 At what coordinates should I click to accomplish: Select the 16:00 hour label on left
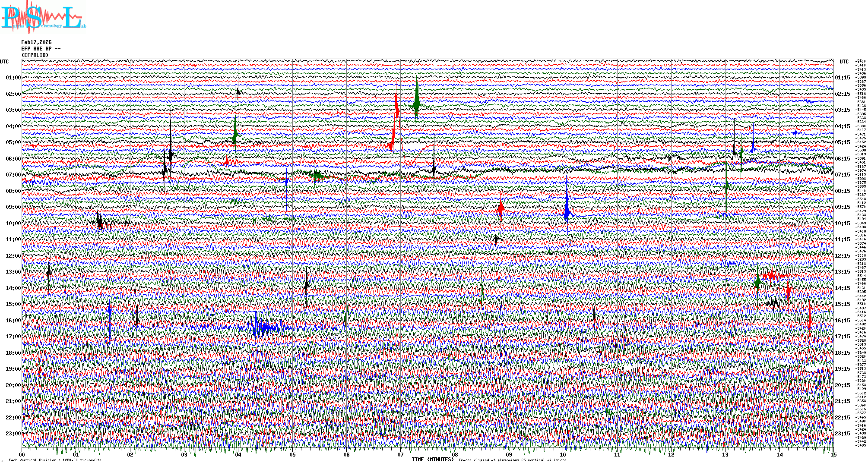tap(13, 321)
